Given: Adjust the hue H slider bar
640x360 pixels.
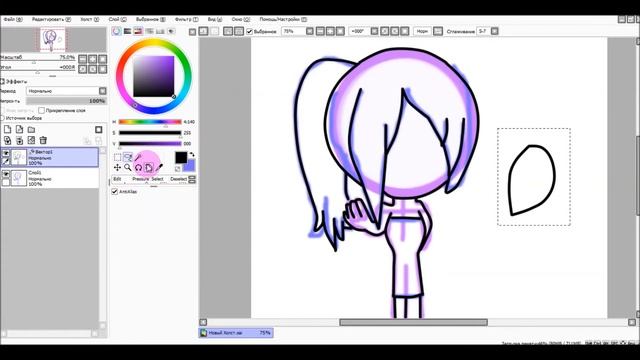Looking at the screenshot, I should pos(150,122).
